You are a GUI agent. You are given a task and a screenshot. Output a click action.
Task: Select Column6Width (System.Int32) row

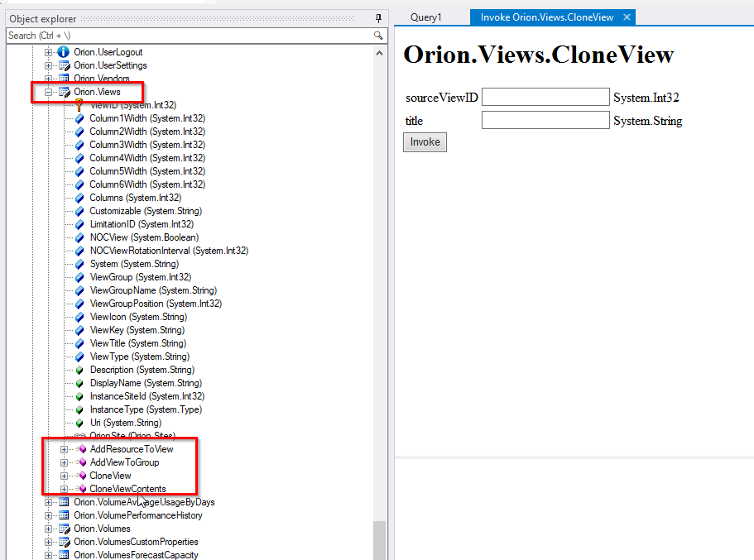147,184
